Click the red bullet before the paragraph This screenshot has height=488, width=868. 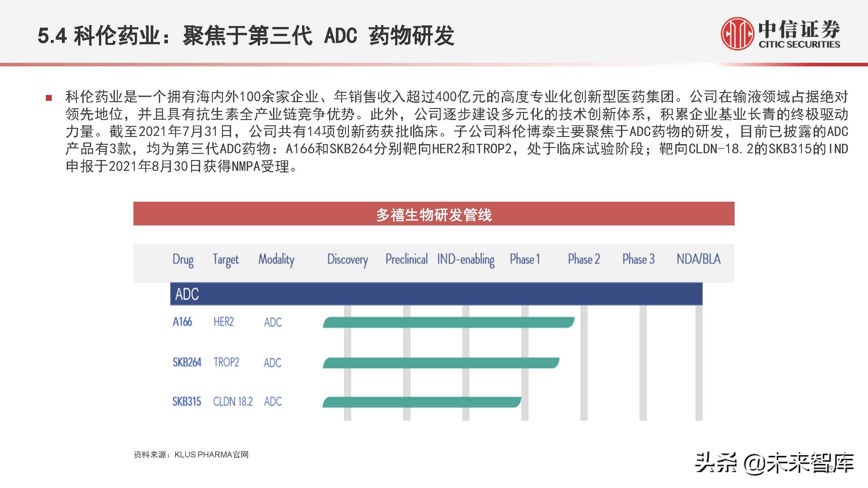pos(49,98)
